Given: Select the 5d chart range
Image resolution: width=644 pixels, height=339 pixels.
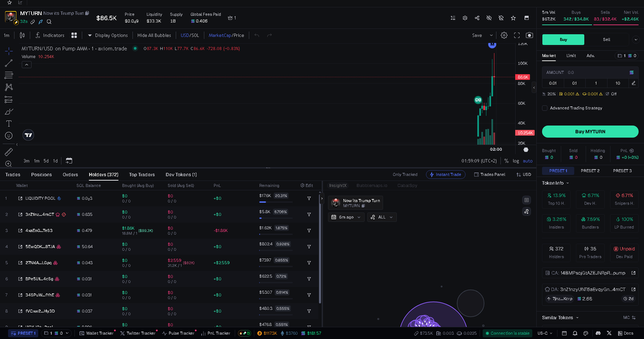Looking at the screenshot, I should click(46, 161).
